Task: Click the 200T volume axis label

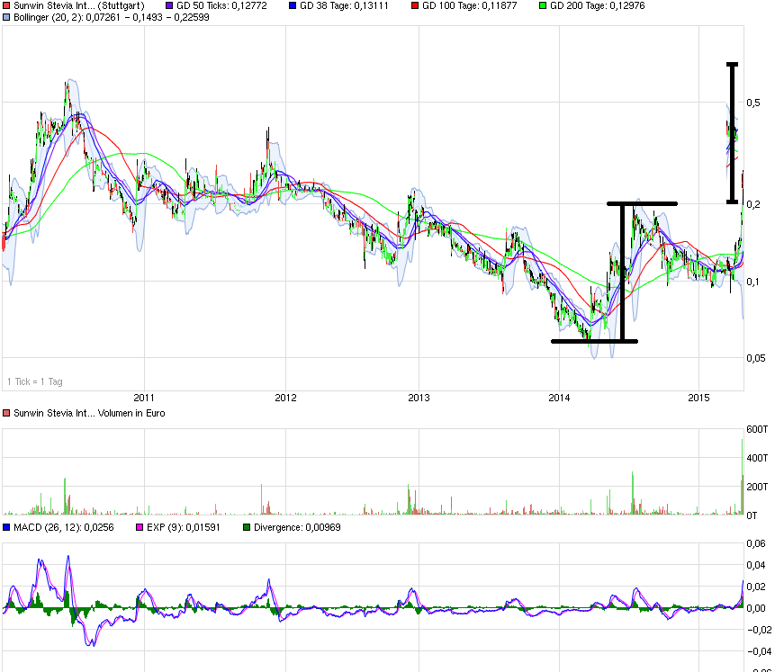Action: coord(757,487)
